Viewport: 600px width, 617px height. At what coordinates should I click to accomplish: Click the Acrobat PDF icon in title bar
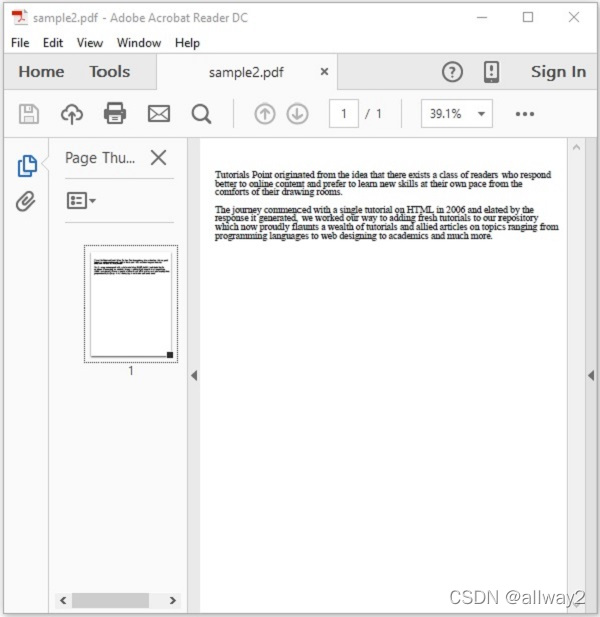[19, 18]
